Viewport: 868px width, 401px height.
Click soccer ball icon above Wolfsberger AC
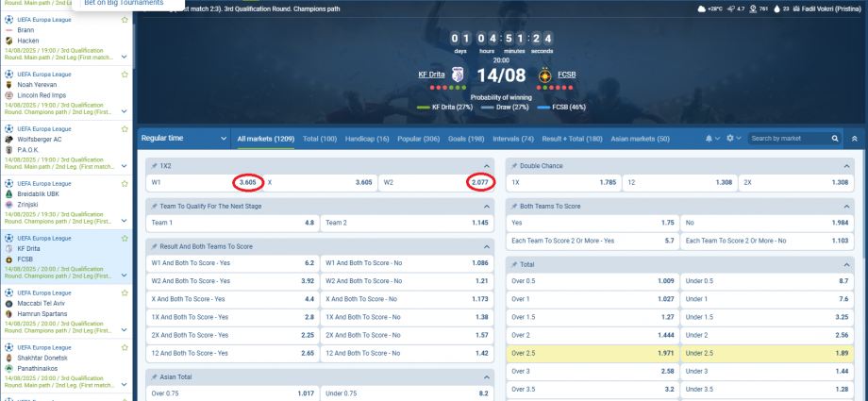pos(8,129)
